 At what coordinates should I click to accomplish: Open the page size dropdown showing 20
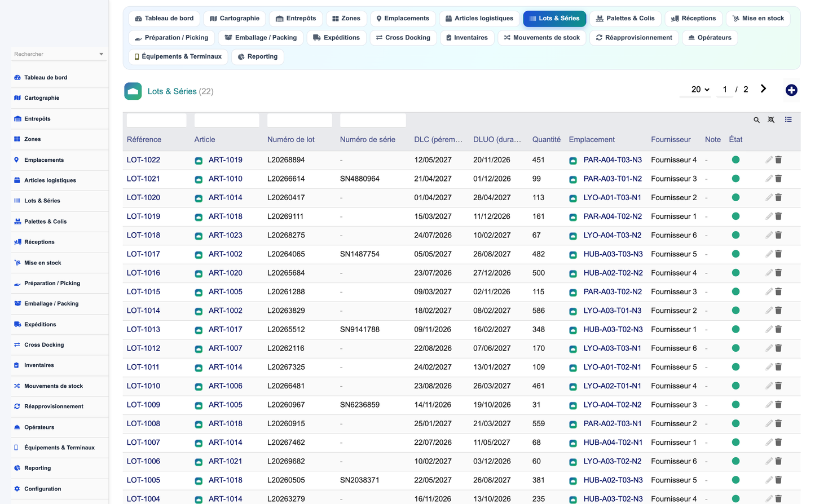coord(700,90)
